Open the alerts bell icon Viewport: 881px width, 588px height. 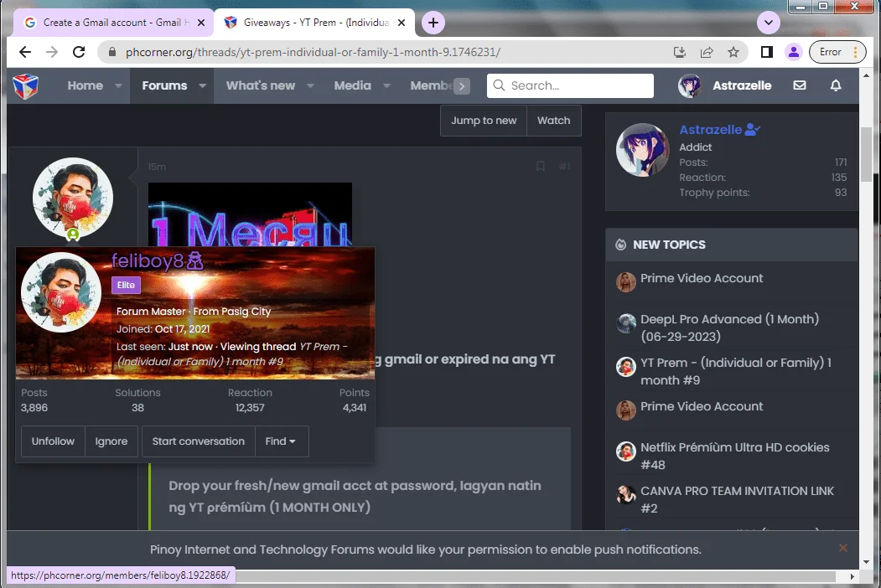pos(836,85)
